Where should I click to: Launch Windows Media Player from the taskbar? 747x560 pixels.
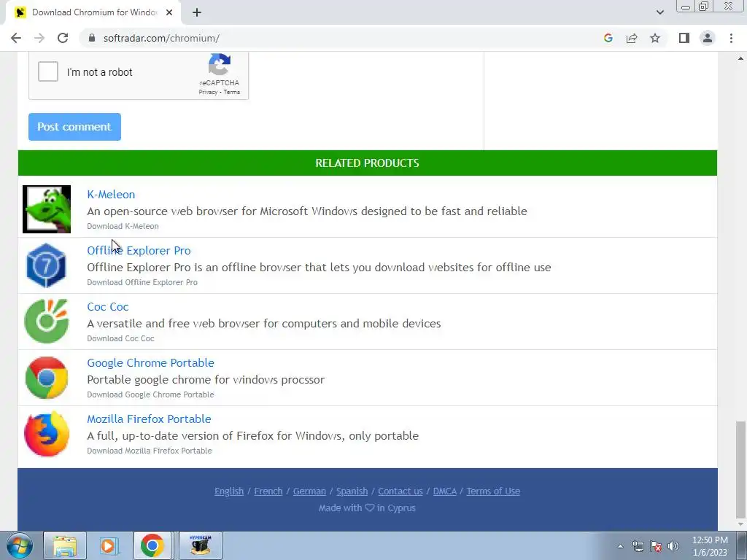click(x=108, y=545)
